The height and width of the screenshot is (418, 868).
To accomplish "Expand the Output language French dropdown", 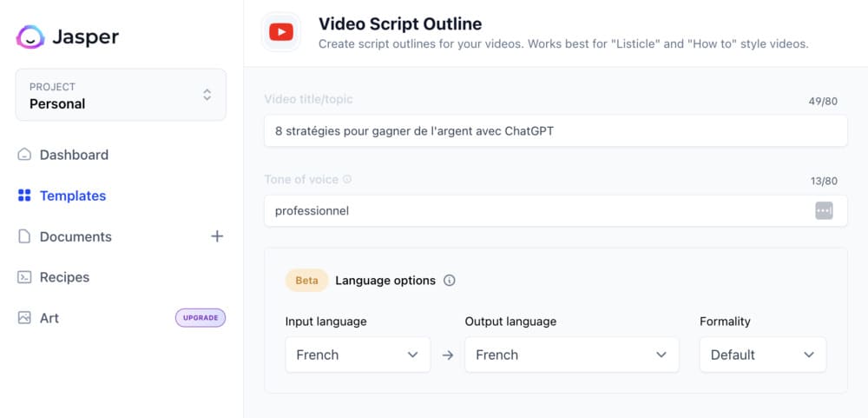I will (x=571, y=355).
